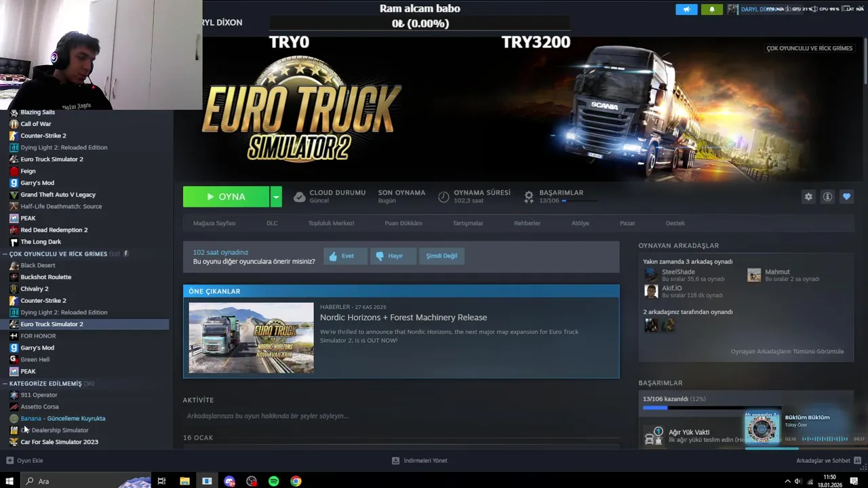Click Car For Sale Simulator 2023 icon
Image resolution: width=868 pixels, height=488 pixels.
14,442
